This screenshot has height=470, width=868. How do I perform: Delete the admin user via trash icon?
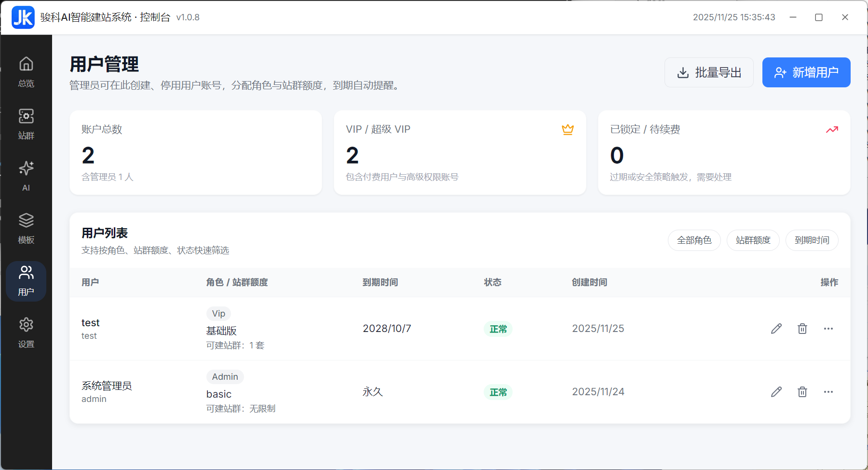[x=802, y=392]
